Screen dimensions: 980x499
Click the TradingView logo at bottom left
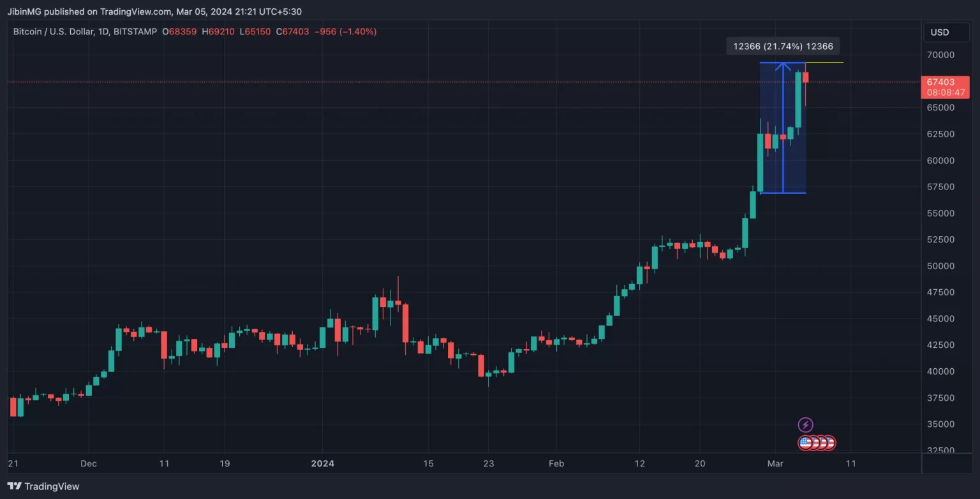pos(43,486)
